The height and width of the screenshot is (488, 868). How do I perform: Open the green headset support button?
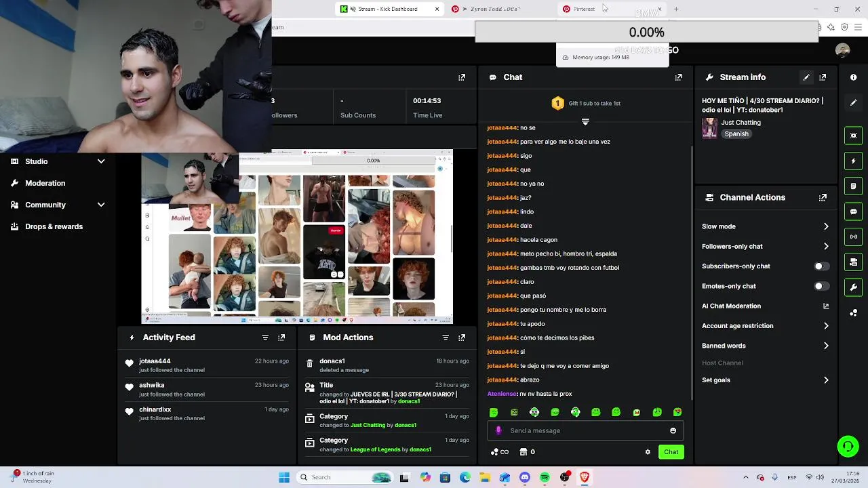pos(848,446)
